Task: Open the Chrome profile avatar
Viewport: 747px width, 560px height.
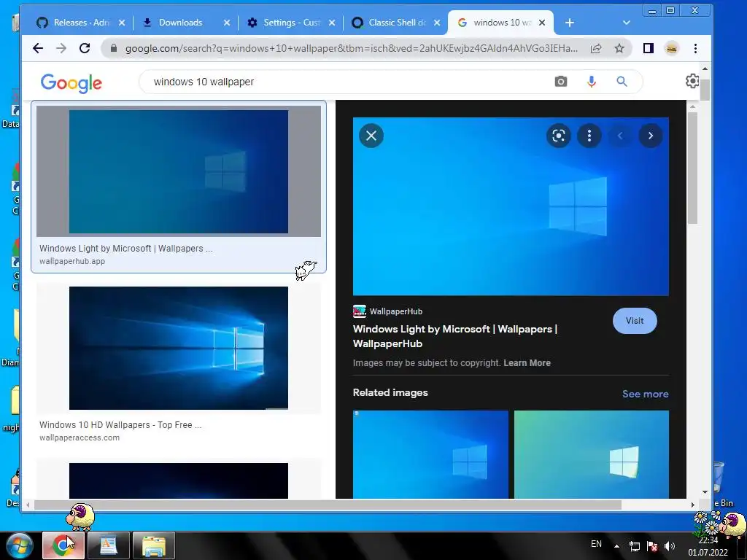Action: coord(671,48)
